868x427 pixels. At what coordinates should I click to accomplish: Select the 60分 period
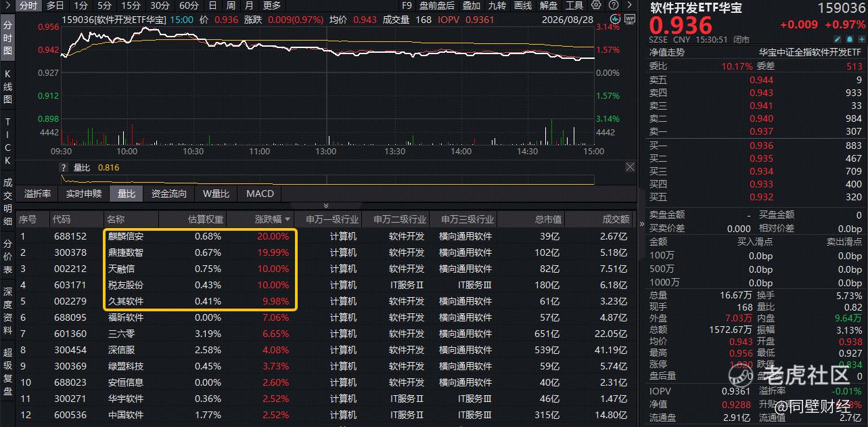coord(189,5)
